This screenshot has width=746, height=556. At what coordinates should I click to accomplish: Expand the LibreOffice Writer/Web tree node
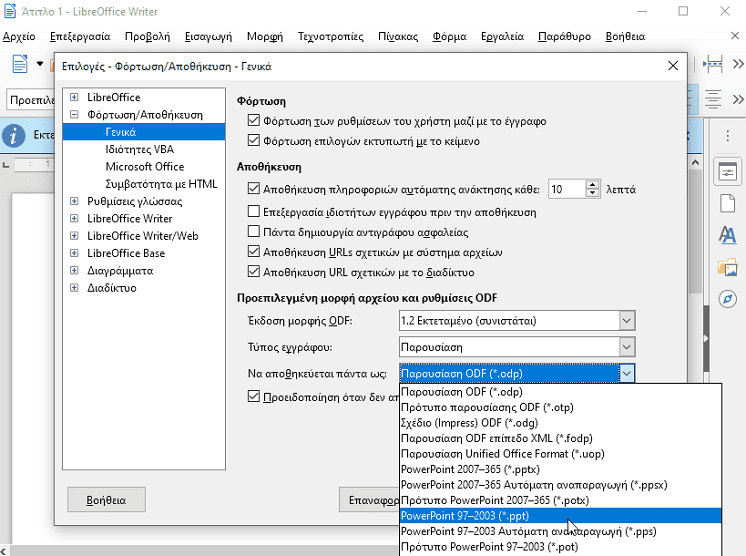pos(74,236)
